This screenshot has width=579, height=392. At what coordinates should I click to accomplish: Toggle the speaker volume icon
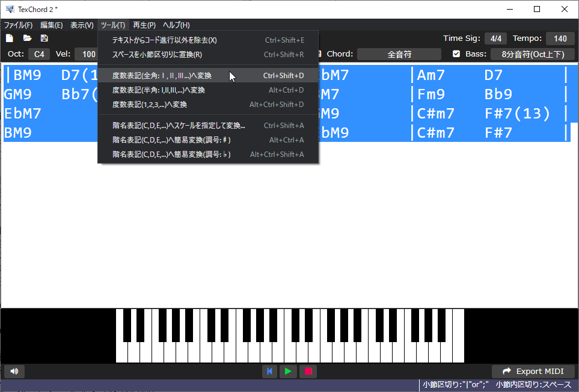[14, 372]
